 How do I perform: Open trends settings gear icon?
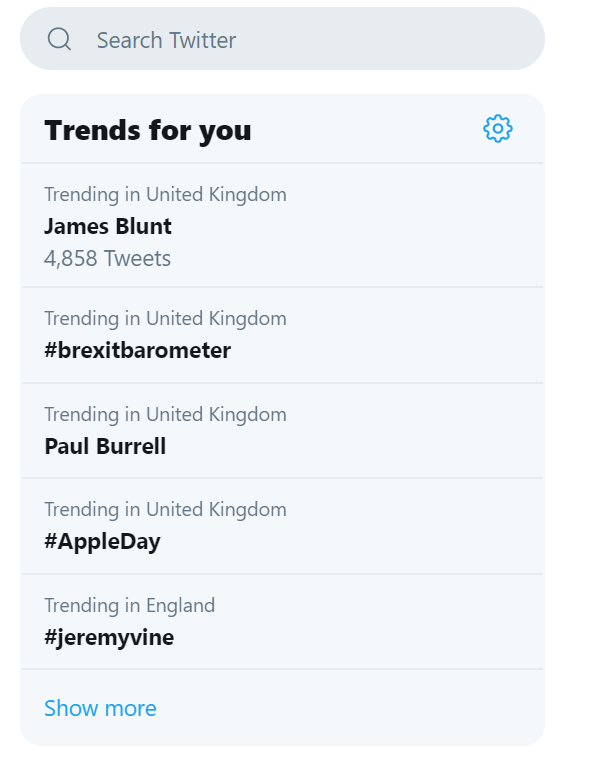[x=497, y=129]
